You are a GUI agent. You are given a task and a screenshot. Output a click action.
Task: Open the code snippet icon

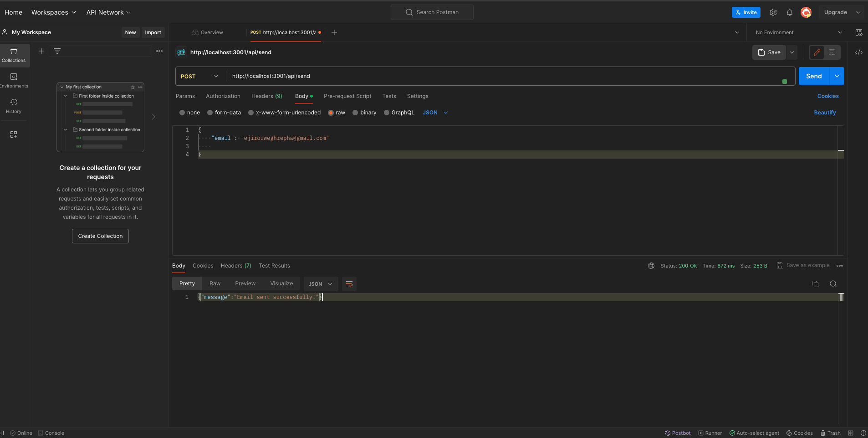(x=859, y=52)
